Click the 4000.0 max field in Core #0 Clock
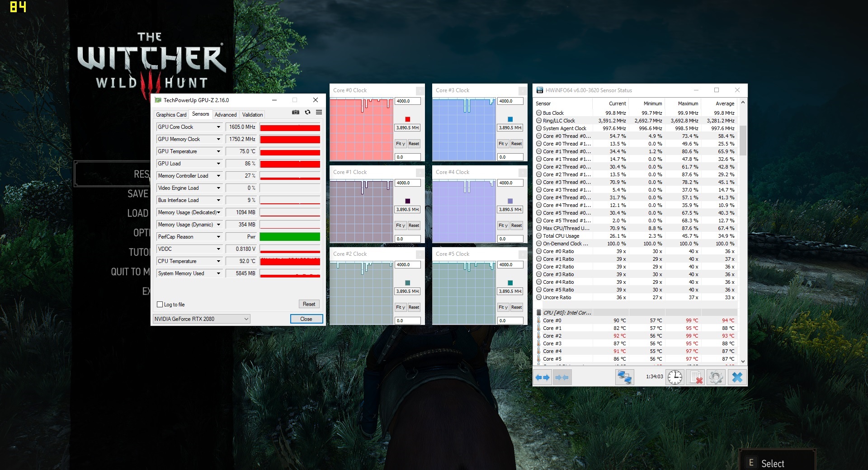 tap(408, 101)
